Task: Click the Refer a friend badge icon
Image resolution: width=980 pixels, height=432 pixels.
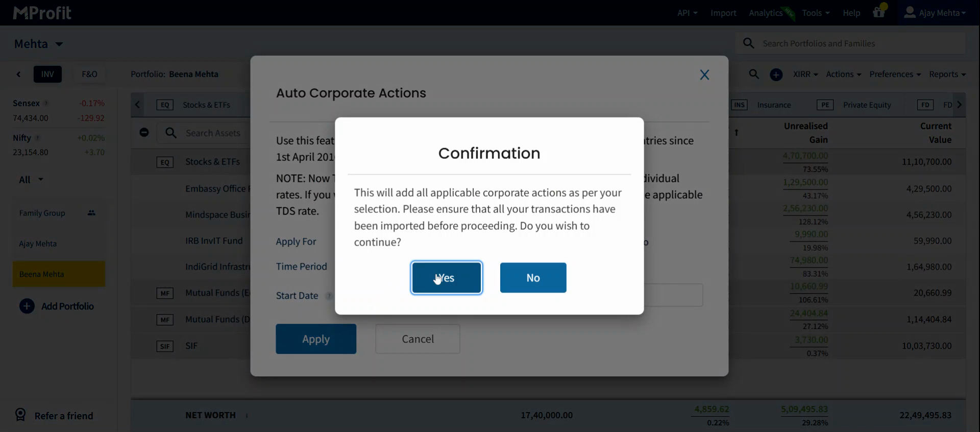Action: coord(20,415)
